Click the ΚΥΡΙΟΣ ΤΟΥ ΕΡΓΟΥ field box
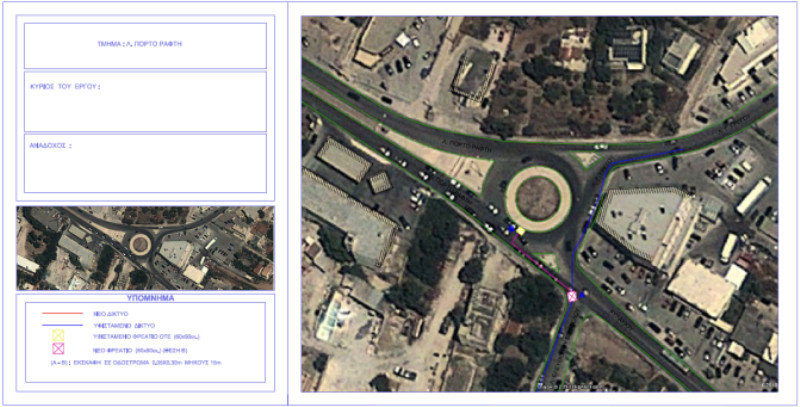Viewport: 800px width, 407px height. coord(145,100)
